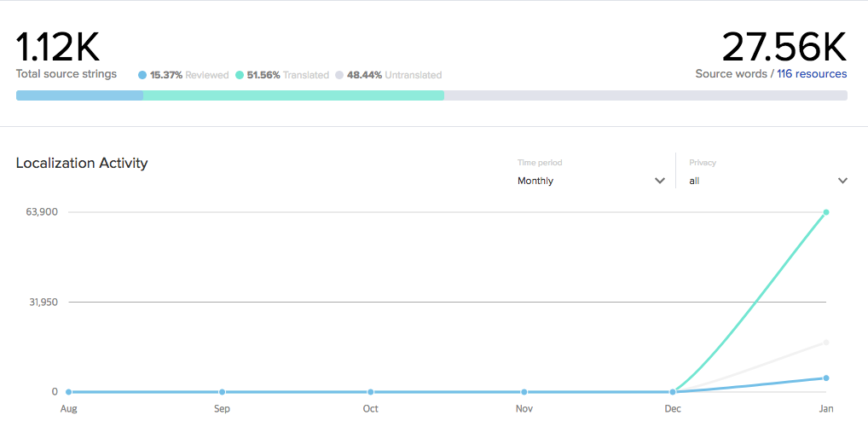Select the blue Jan data point
Screen dimensions: 868x444
(x=826, y=378)
